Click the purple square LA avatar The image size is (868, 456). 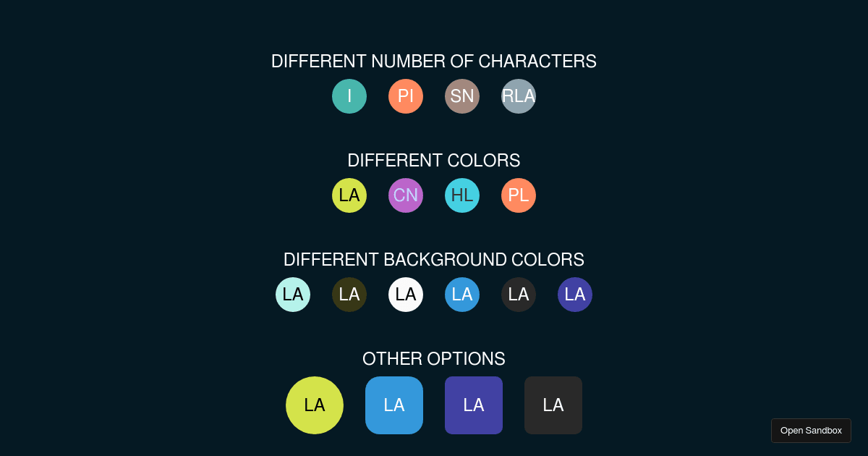click(x=474, y=405)
